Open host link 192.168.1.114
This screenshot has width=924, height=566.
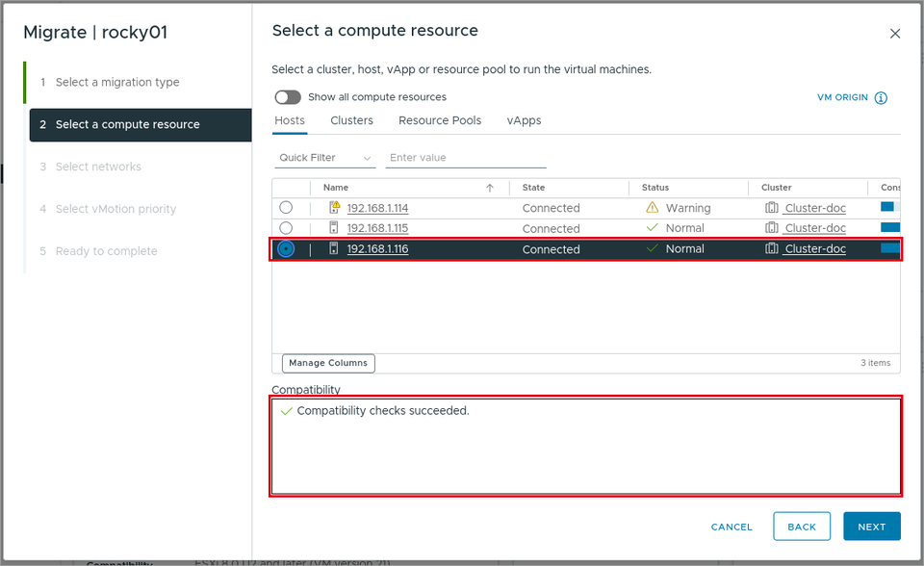coord(377,208)
